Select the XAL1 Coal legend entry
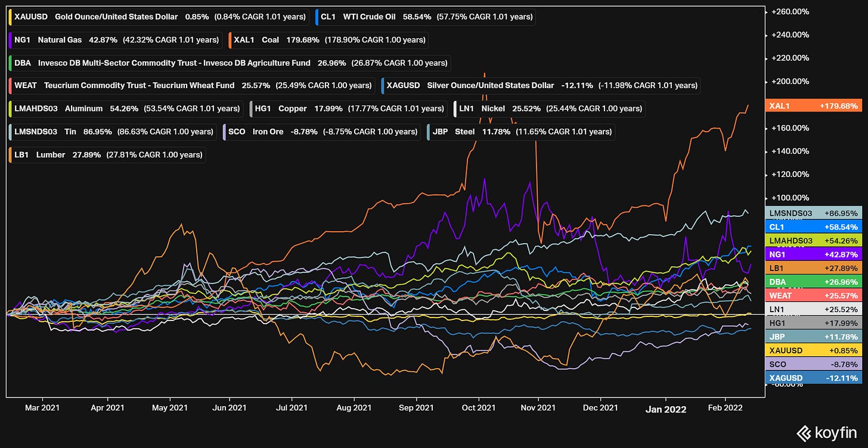868x448 pixels. pos(328,40)
